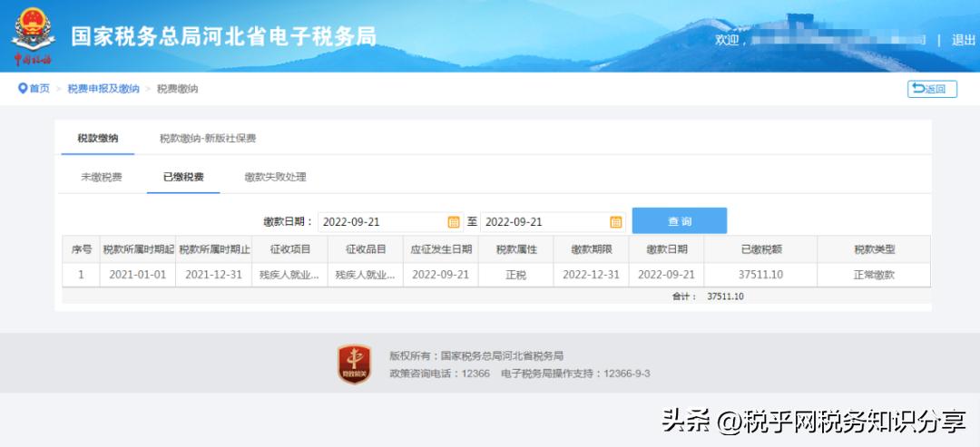Select row cell 2021-01-01
Viewport: 980px width, 447px height.
[138, 275]
